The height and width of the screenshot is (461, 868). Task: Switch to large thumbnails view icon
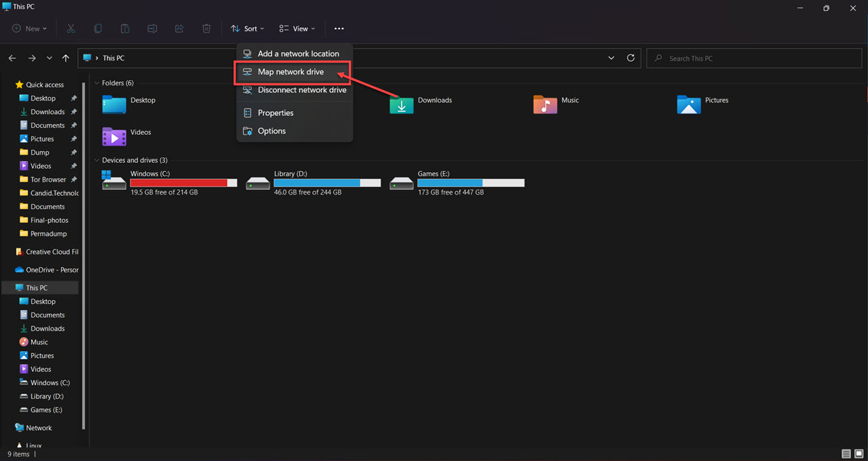[x=859, y=454]
